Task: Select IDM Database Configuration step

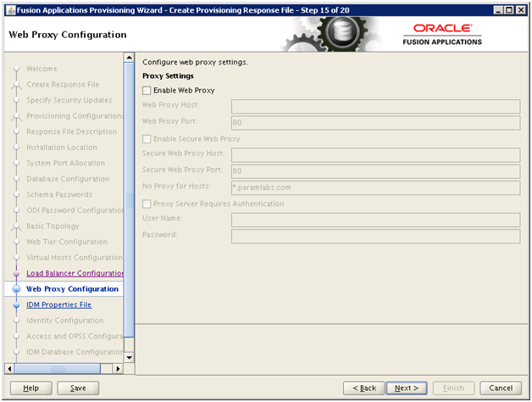Action: (75, 352)
